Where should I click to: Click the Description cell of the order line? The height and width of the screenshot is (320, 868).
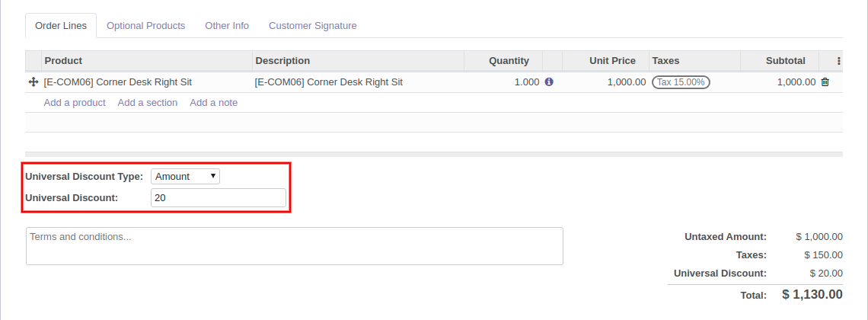(328, 82)
